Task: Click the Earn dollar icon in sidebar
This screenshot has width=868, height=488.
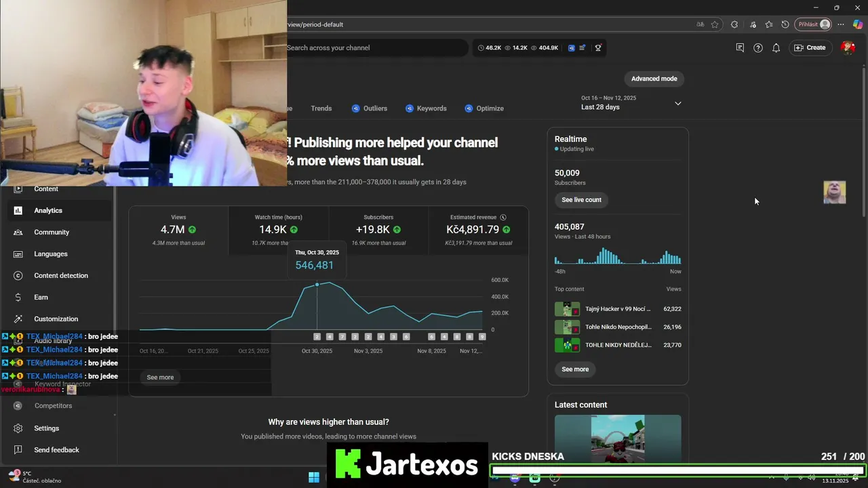Action: coord(18,298)
